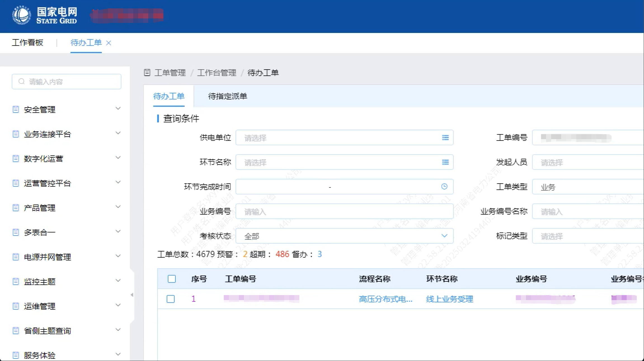Toggle the select-all checkbox in table header

click(x=171, y=279)
